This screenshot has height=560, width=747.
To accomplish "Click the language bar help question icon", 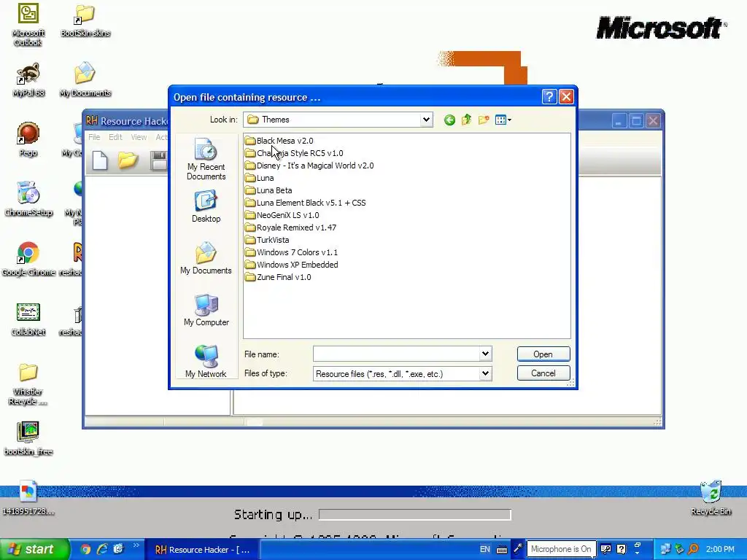I will point(622,549).
